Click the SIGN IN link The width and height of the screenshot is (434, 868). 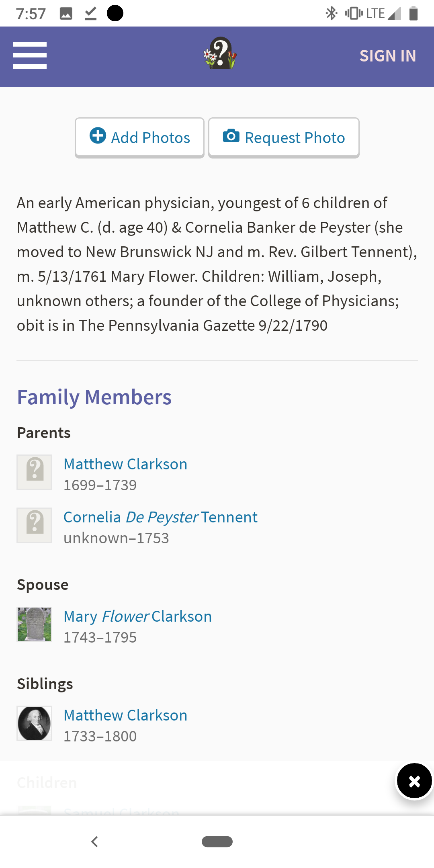(x=387, y=56)
